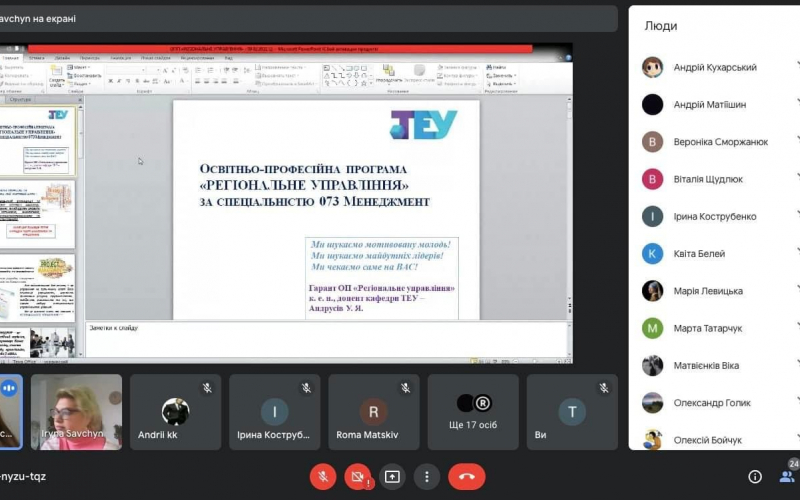Click the Заметки к слайду notes field
This screenshot has height=500, width=800.
pos(327,339)
